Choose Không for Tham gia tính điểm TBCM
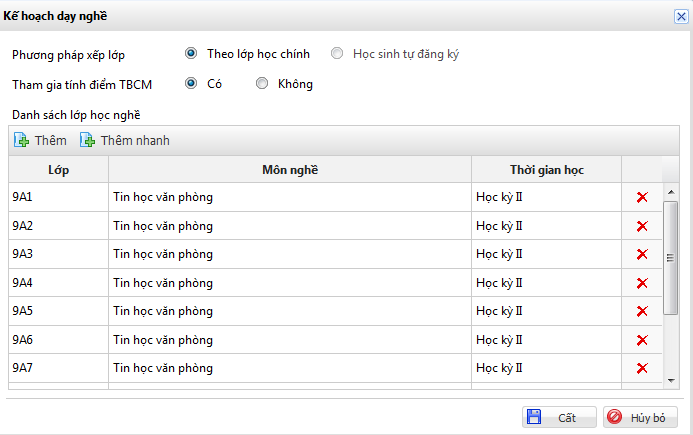This screenshot has height=435, width=693. tap(262, 84)
